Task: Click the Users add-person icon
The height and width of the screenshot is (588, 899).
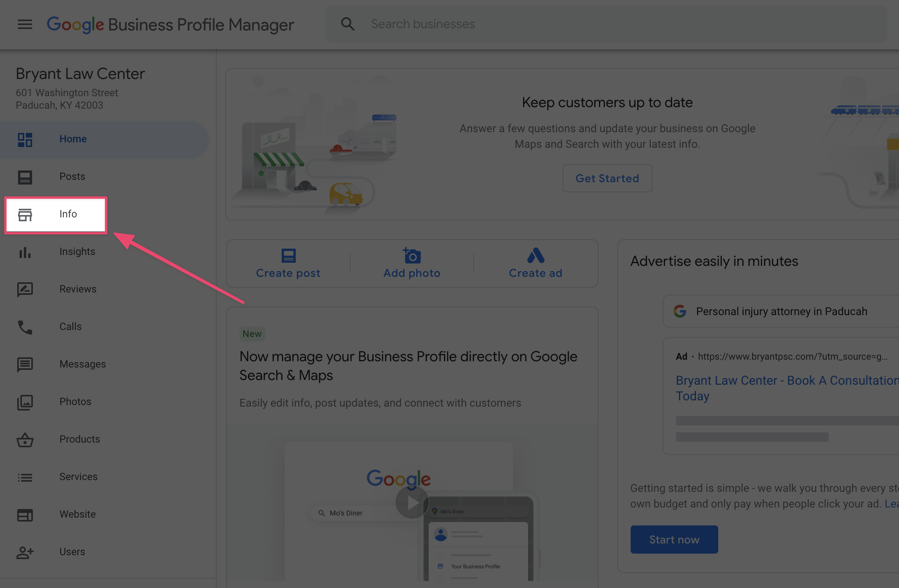Action: [25, 552]
